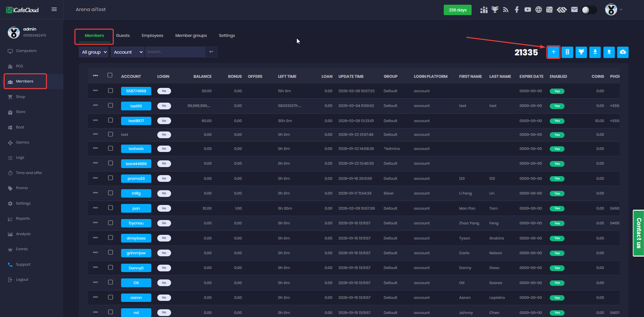644x317 pixels.
Task: Toggle the theme switch in the header
Action: click(589, 10)
